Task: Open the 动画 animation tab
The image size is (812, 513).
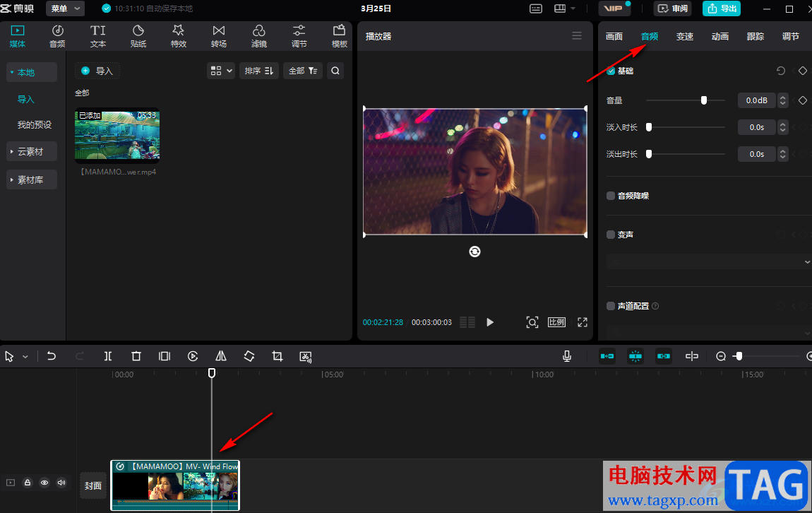Action: tap(720, 36)
